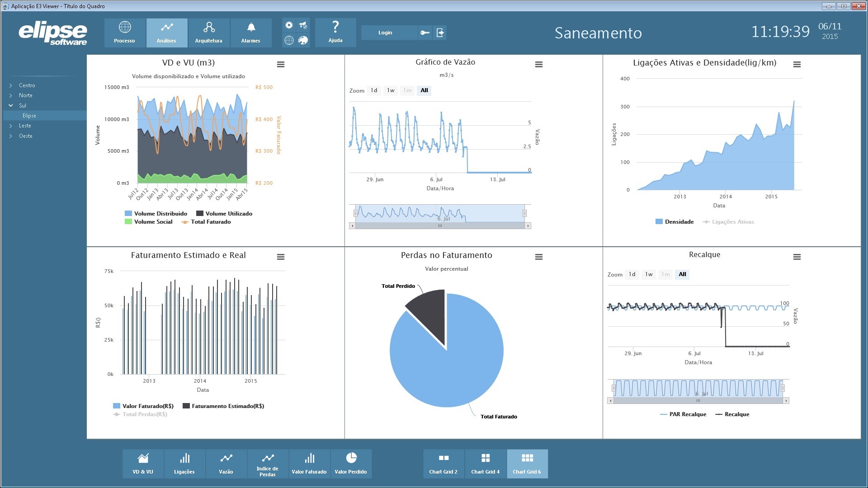Collapse the Sul tree node

[10, 106]
